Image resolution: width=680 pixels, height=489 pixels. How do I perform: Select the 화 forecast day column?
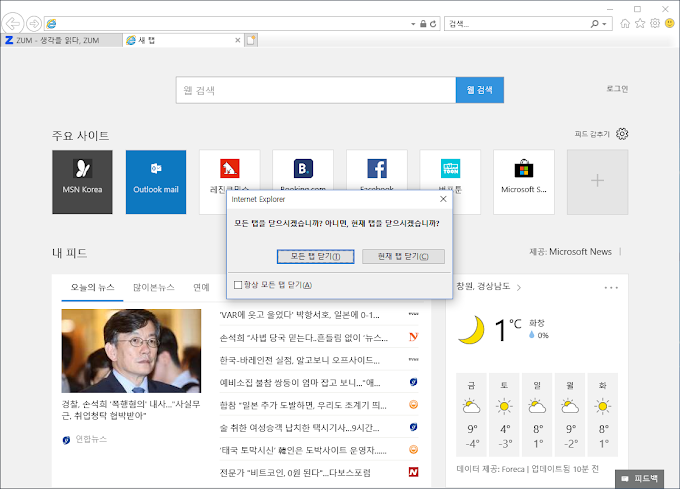603,414
